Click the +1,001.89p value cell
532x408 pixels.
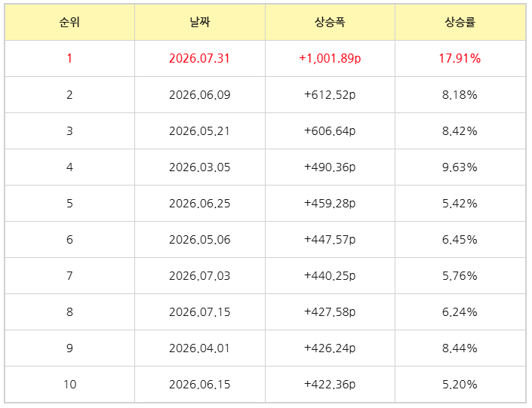pos(330,58)
